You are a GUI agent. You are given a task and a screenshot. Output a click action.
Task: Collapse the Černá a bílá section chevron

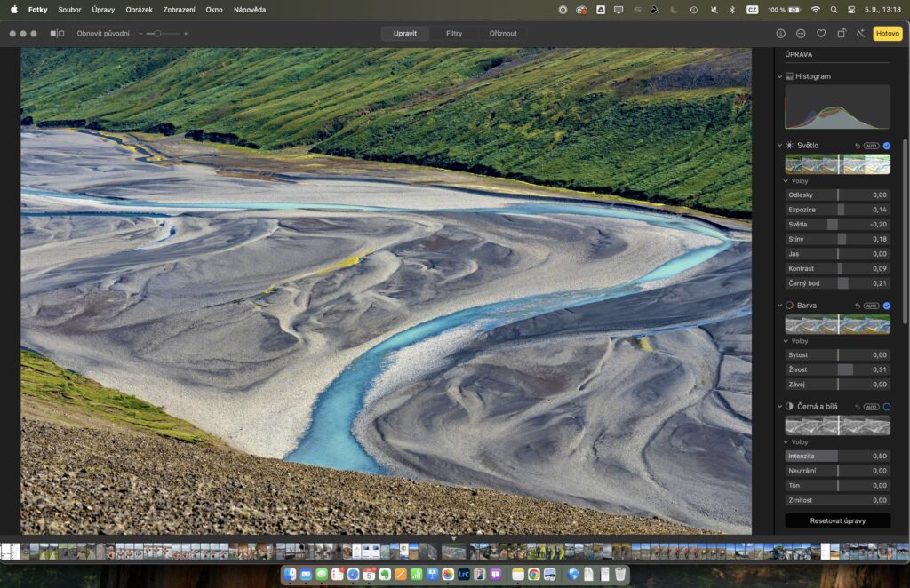pyautogui.click(x=780, y=407)
